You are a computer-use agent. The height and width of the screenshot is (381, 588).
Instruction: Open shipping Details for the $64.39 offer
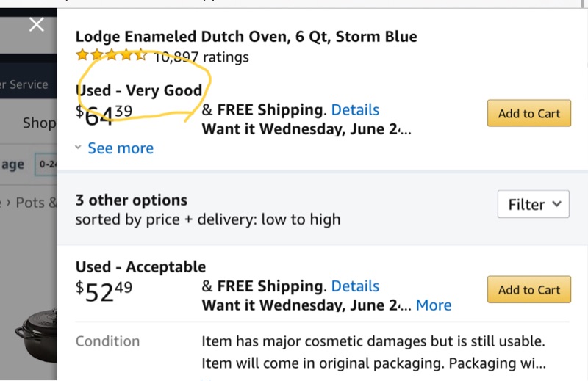[x=355, y=110]
